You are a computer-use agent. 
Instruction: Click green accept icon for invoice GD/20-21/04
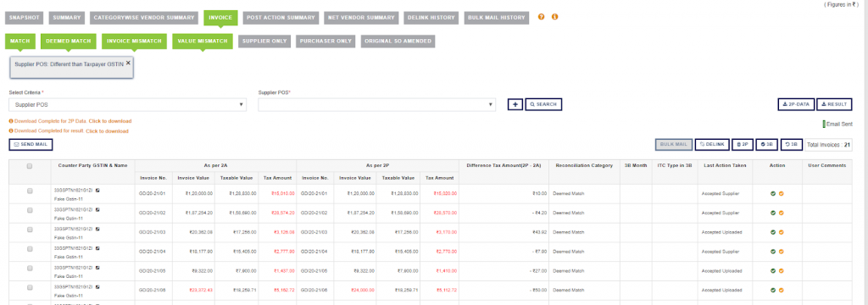point(773,252)
